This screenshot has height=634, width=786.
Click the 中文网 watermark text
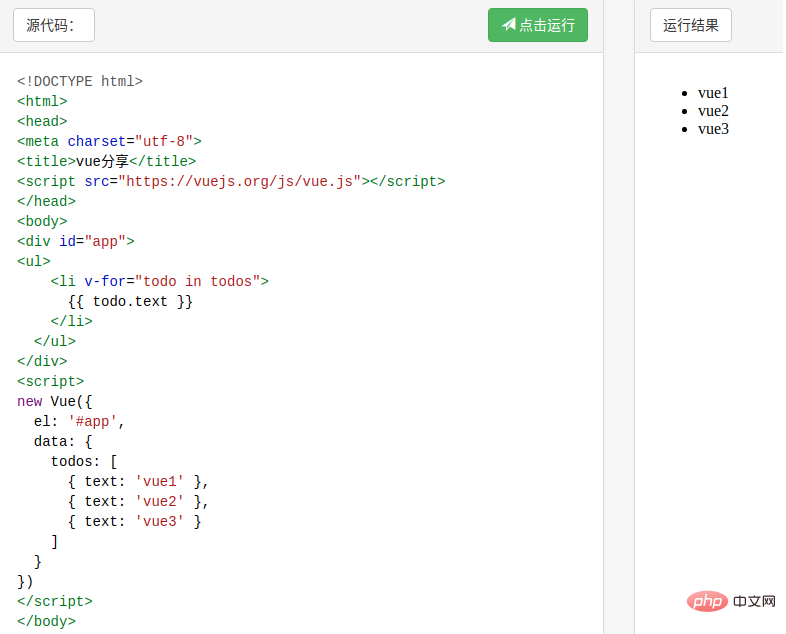coord(754,602)
